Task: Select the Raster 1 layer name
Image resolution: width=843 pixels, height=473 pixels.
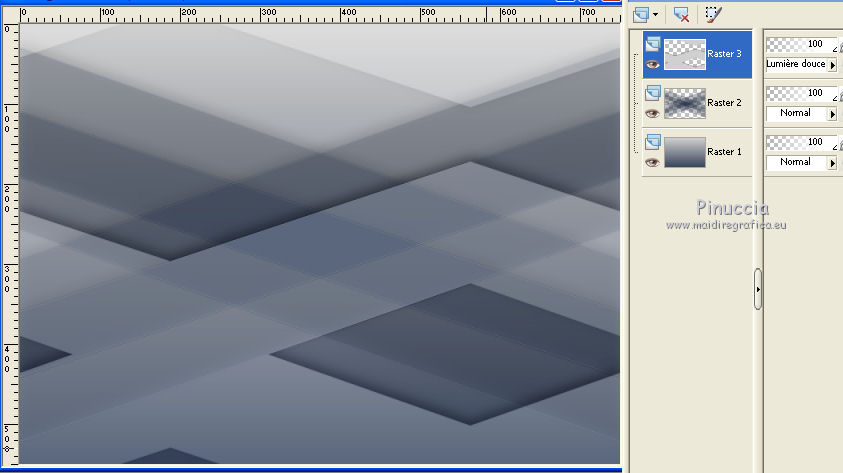Action: [x=724, y=152]
